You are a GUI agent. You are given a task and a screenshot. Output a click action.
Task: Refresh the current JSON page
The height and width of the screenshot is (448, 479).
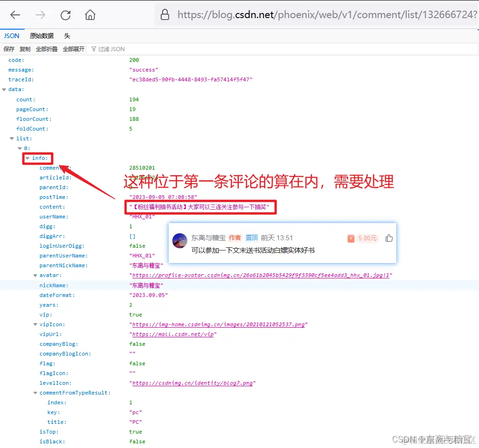coord(65,14)
